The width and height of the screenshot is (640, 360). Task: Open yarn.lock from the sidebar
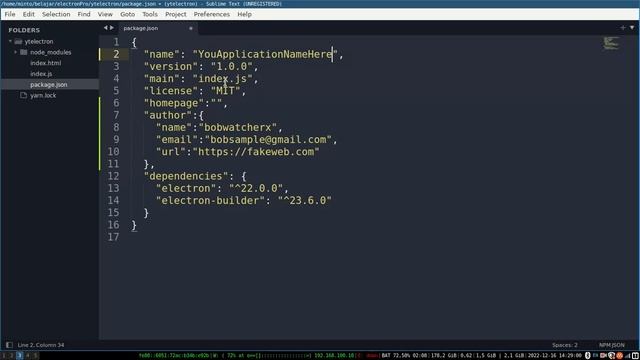click(x=43, y=95)
